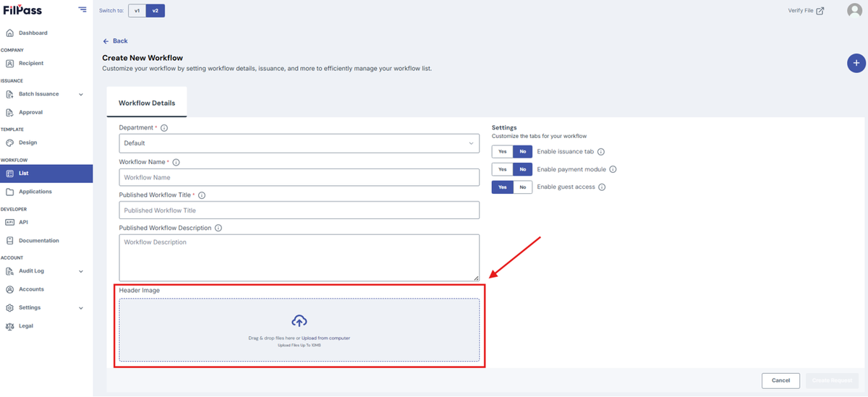
Task: Click the Legal scales icon
Action: [10, 326]
